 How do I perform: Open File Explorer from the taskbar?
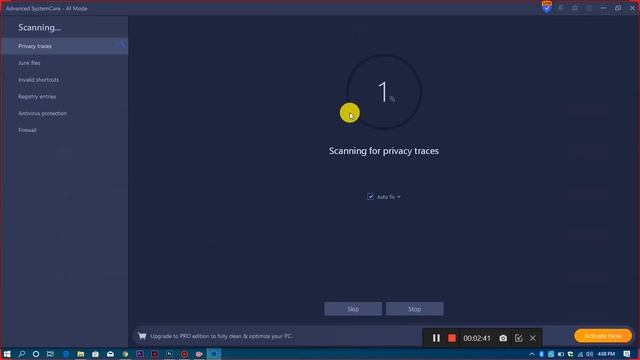coord(80,354)
